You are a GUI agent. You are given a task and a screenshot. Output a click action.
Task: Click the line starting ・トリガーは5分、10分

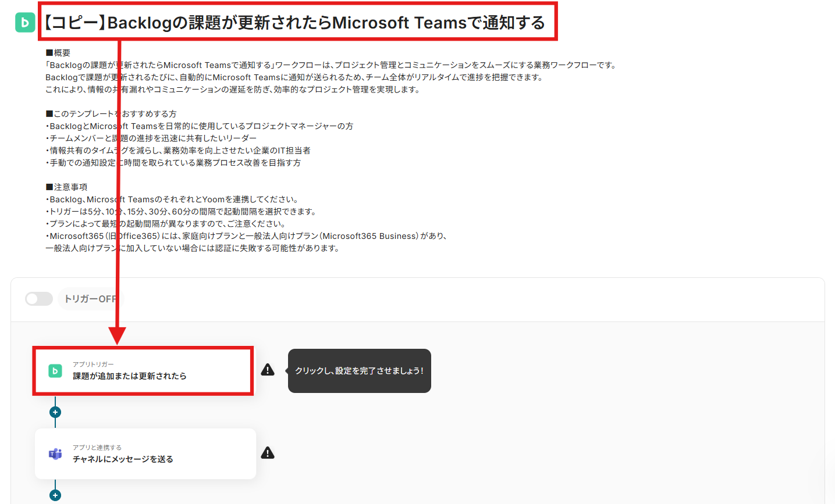click(181, 212)
